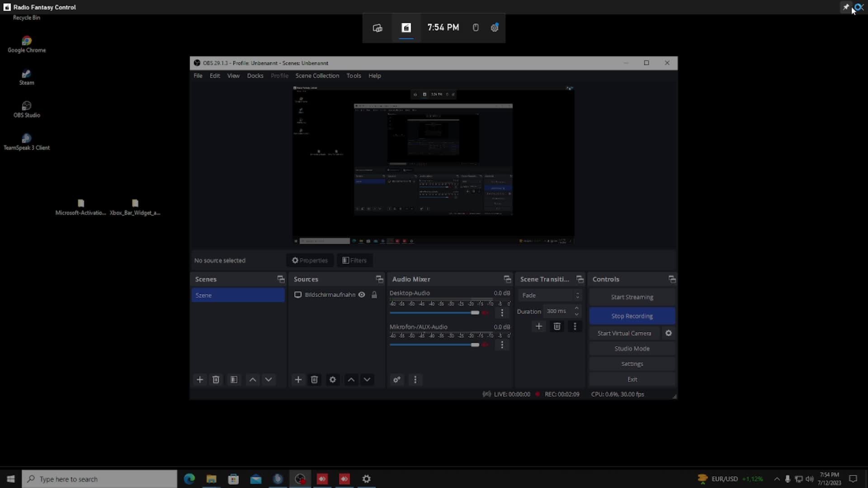Open the Scene Collection menu
This screenshot has width=868, height=488.
click(317, 75)
